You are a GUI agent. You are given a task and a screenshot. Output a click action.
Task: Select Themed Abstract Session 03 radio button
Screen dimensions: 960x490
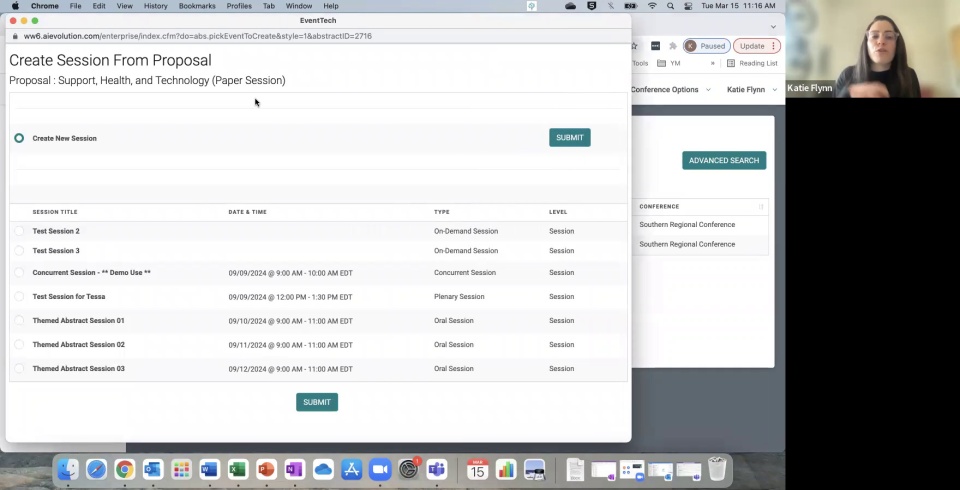tap(19, 369)
